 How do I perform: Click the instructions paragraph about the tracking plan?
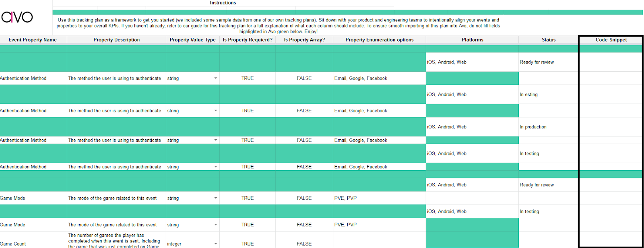pyautogui.click(x=279, y=25)
